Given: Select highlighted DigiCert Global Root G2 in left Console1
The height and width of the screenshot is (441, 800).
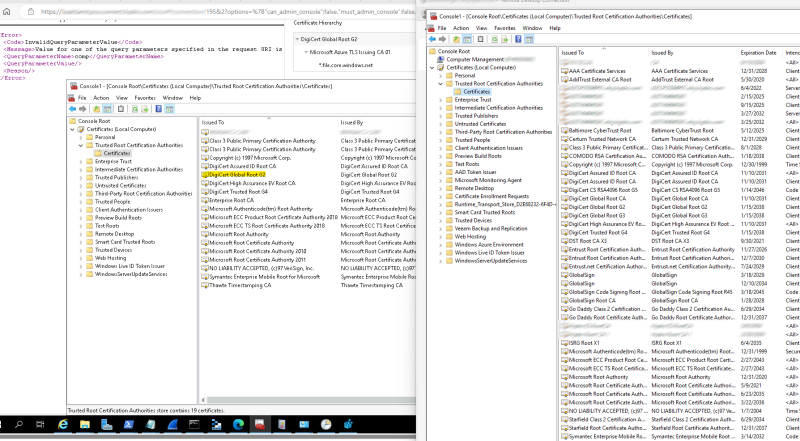Looking at the screenshot, I should click(237, 175).
